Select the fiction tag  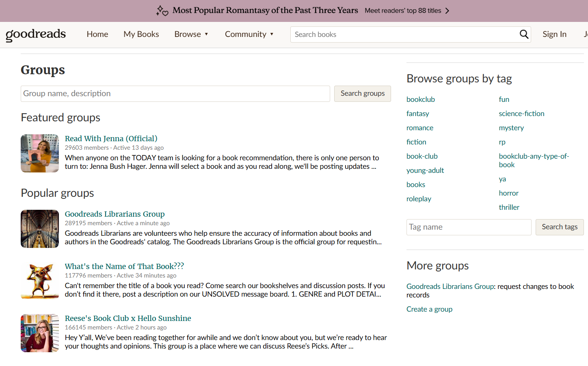pyautogui.click(x=416, y=142)
